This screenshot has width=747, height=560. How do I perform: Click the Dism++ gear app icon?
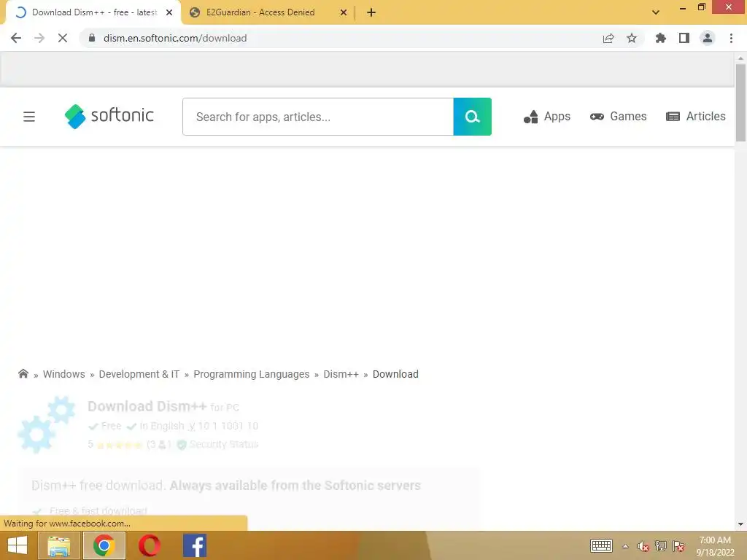click(46, 424)
